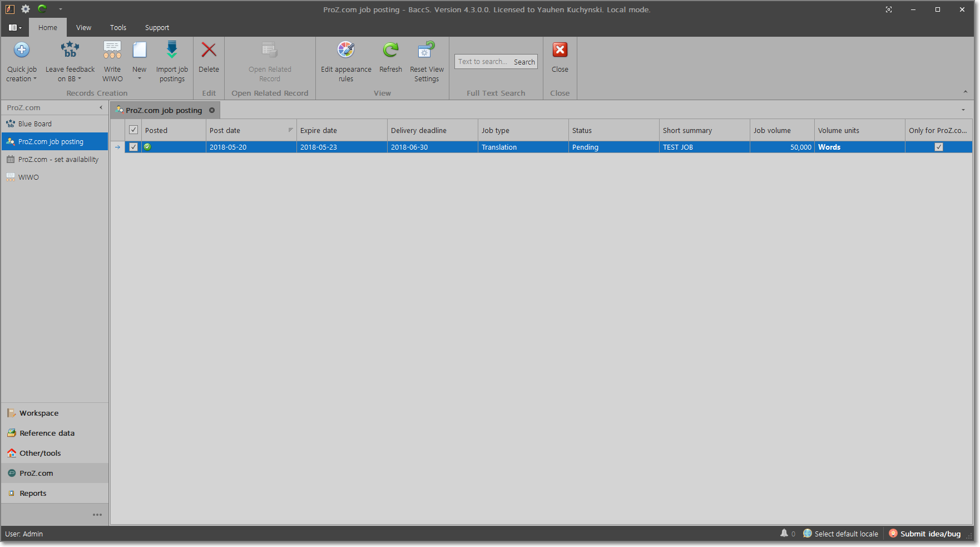Viewport: 980px width, 547px height.
Task: Select the View ribbon tab
Action: [83, 27]
